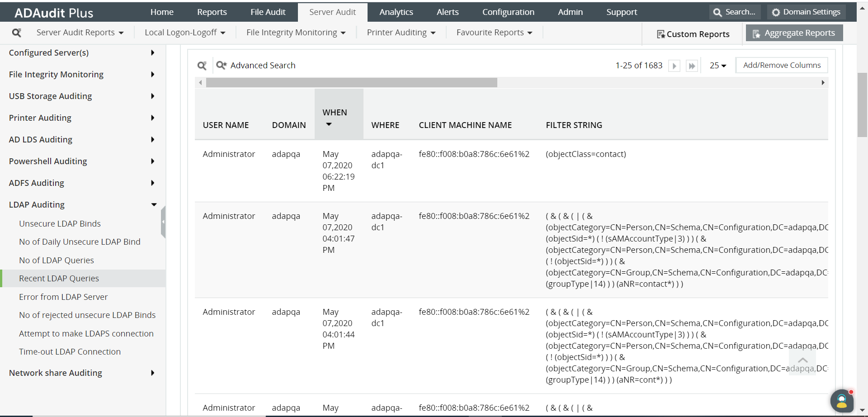The image size is (868, 417).
Task: Click the horizontal table scrollbar thumb
Action: 351,82
